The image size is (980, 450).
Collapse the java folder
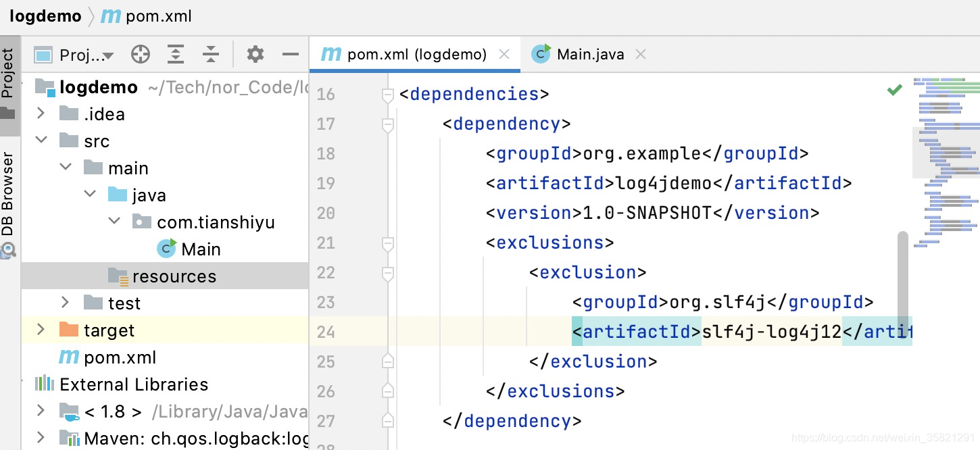90,195
